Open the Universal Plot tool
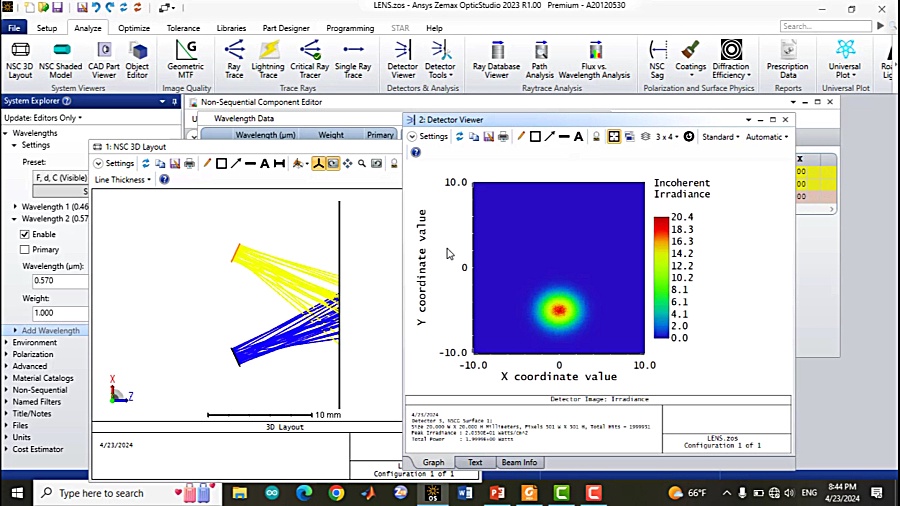 click(845, 60)
